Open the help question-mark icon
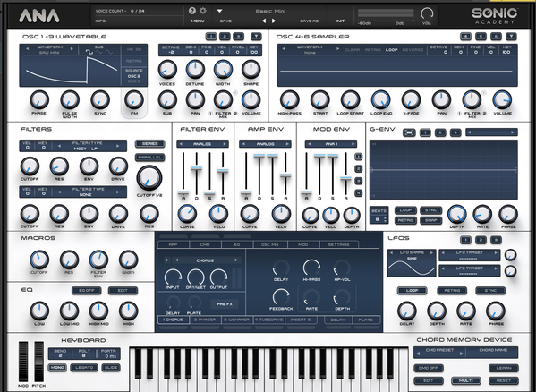 coord(192,11)
